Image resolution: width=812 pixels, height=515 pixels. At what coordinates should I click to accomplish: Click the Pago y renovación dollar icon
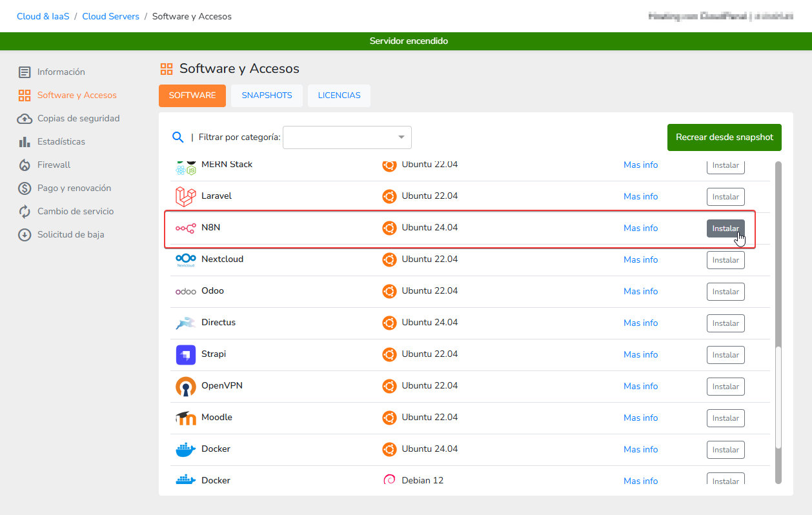[25, 188]
